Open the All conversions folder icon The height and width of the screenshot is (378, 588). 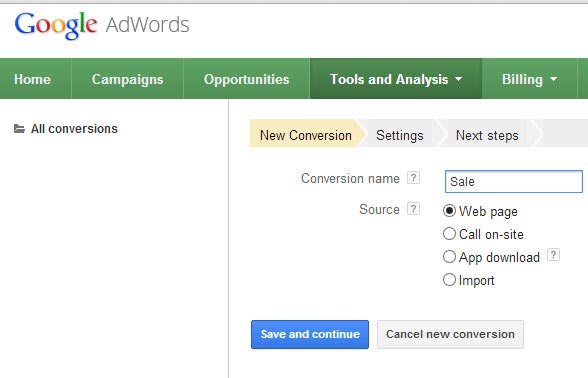pyautogui.click(x=20, y=129)
